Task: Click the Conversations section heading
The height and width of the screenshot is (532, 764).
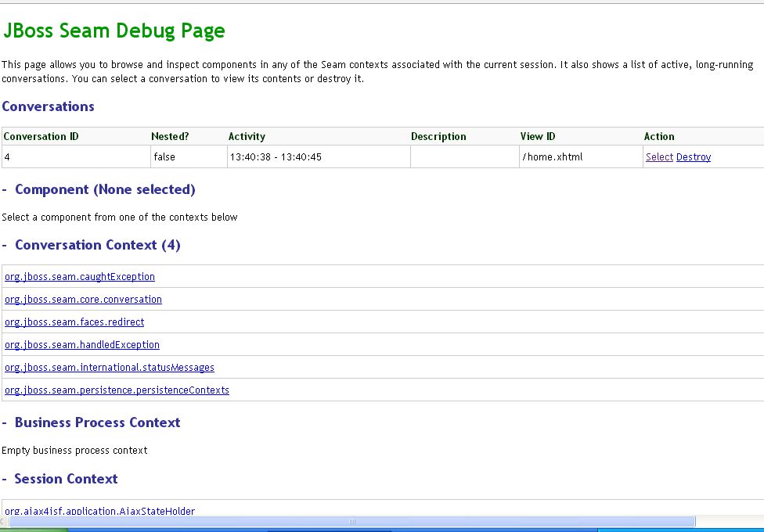Action: click(49, 106)
